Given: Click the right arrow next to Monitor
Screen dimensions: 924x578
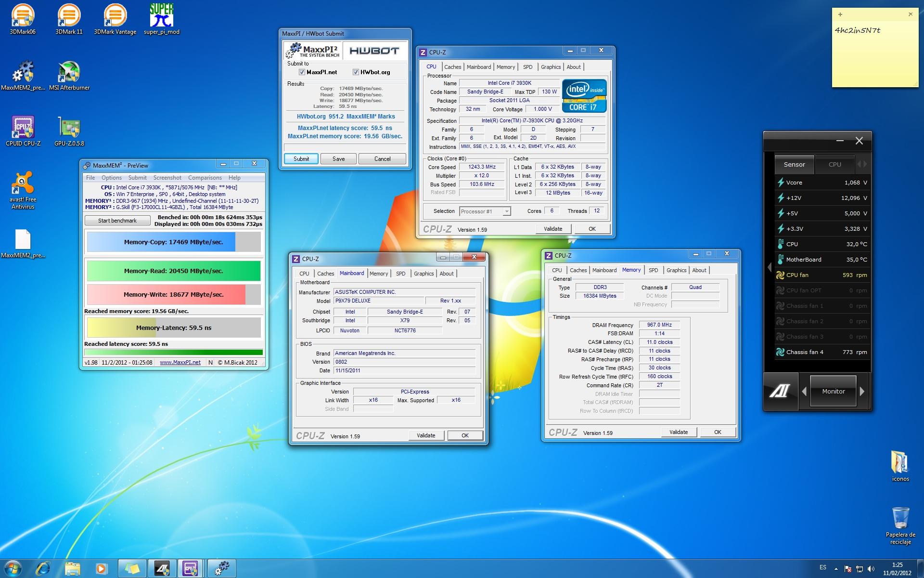Looking at the screenshot, I should click(x=862, y=392).
